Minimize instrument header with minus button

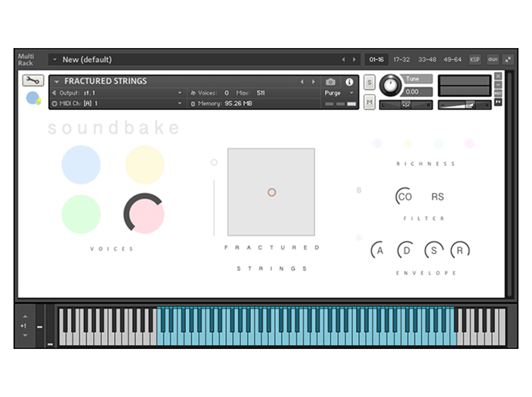tap(498, 85)
